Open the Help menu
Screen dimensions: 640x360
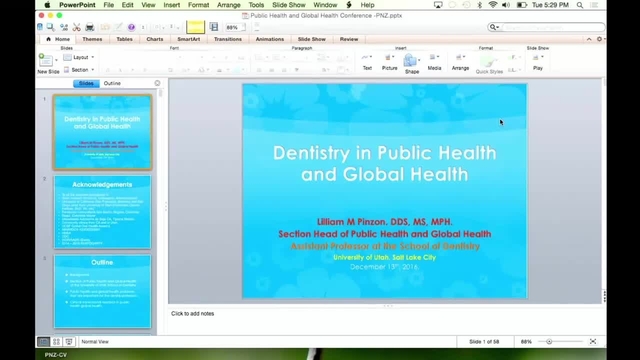pos(367,5)
